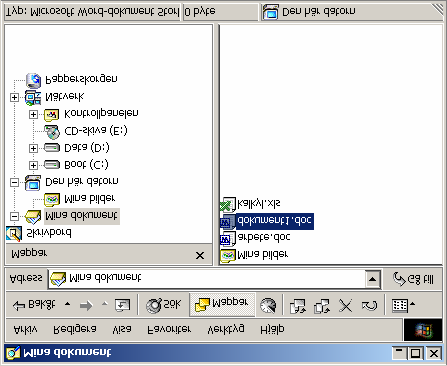Open the address bar dropdown arrow
447x366 pixels.
tap(373, 279)
